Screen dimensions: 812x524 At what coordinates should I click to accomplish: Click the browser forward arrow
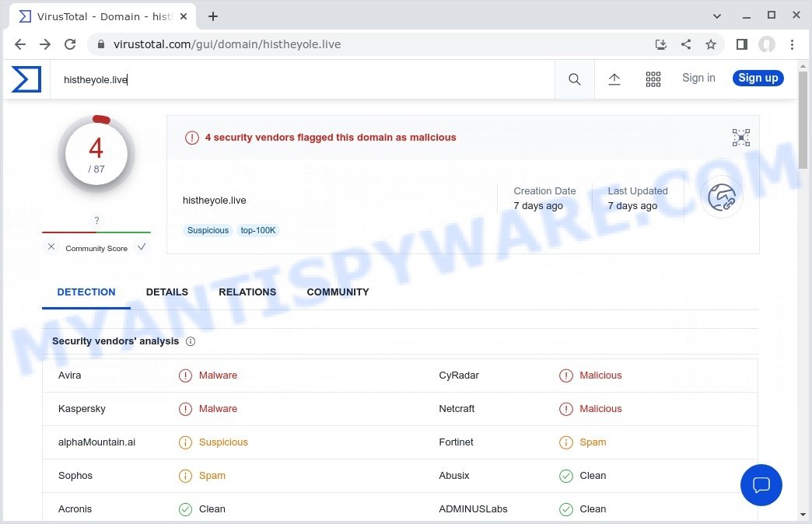click(45, 44)
